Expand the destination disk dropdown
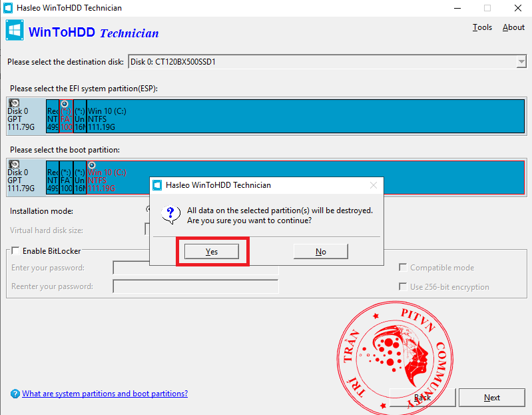Viewport: 532px width, 415px height. tap(521, 62)
